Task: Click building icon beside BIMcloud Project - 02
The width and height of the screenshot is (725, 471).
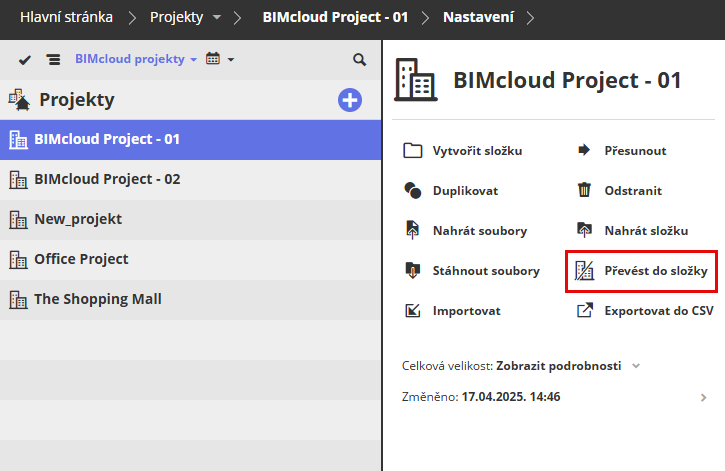Action: click(18, 179)
